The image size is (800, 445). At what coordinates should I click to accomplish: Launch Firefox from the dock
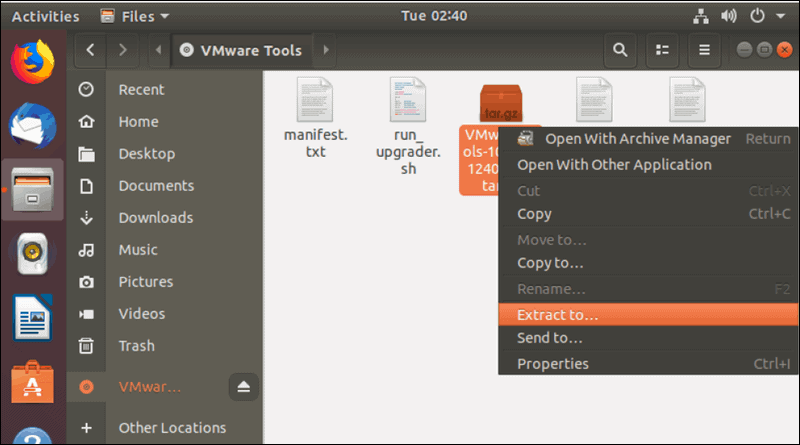coord(33,62)
